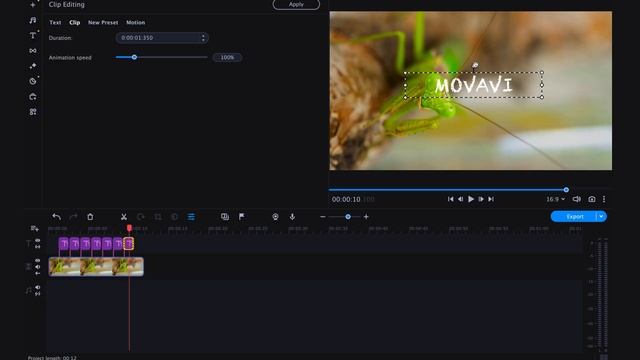Viewport: 640px width, 360px height.
Task: Click the preview playback progress slider handle
Action: 566,190
